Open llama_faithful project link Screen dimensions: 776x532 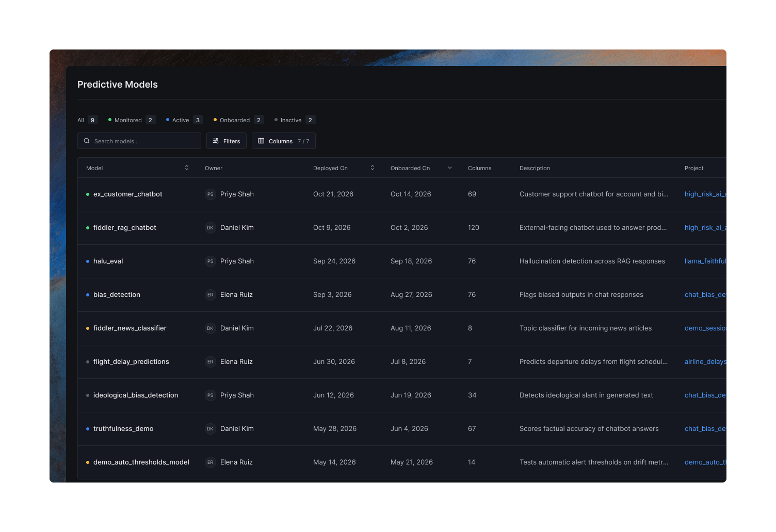pyautogui.click(x=705, y=261)
